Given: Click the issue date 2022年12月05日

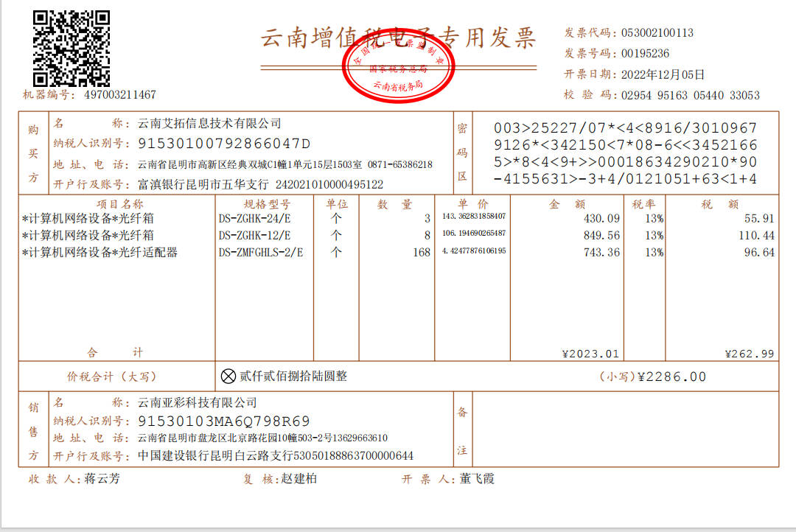Looking at the screenshot, I should coord(663,74).
